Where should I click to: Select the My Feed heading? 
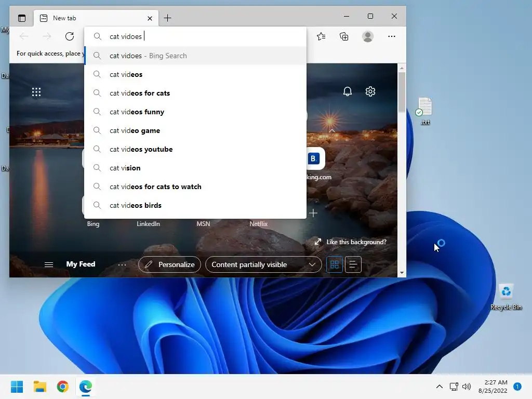pyautogui.click(x=81, y=264)
